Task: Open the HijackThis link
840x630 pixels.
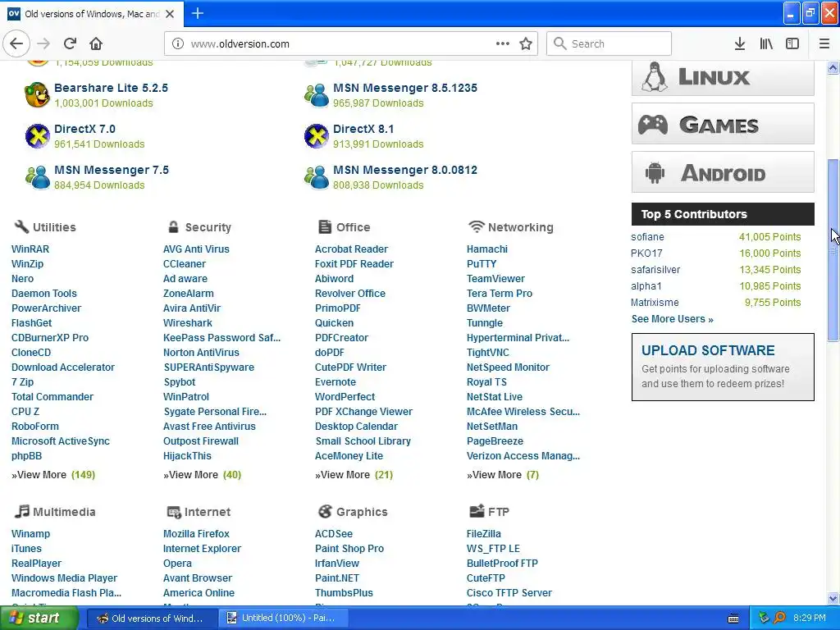Action: (187, 456)
